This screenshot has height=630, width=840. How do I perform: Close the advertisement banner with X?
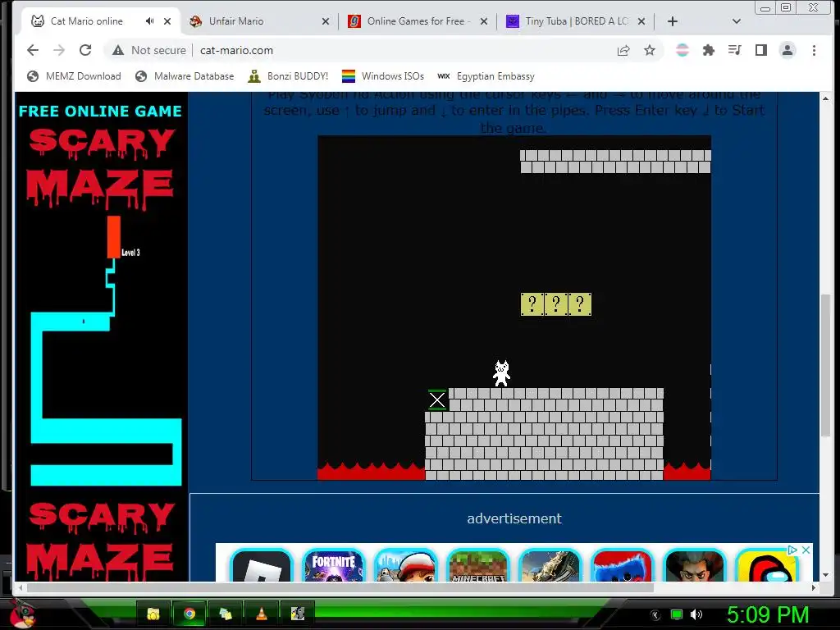[806, 550]
